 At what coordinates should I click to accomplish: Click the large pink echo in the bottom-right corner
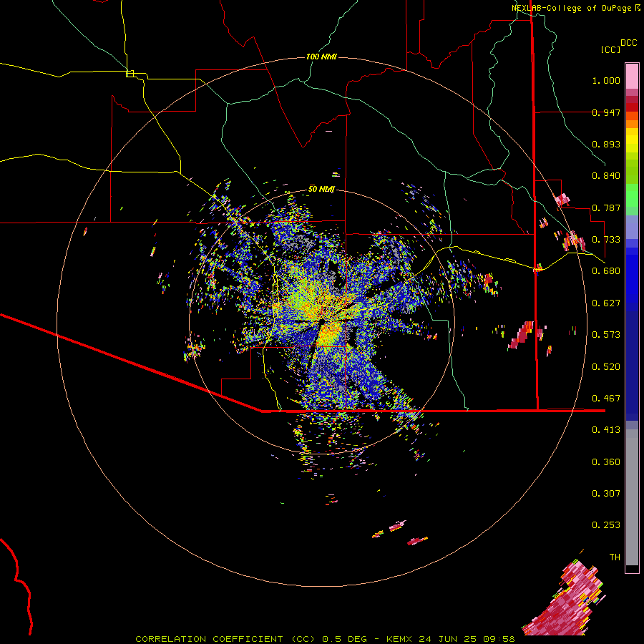tap(567, 602)
